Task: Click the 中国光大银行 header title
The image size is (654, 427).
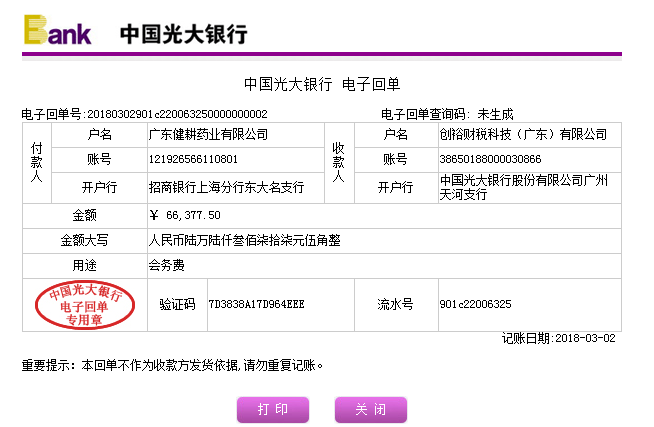Action: 184,34
